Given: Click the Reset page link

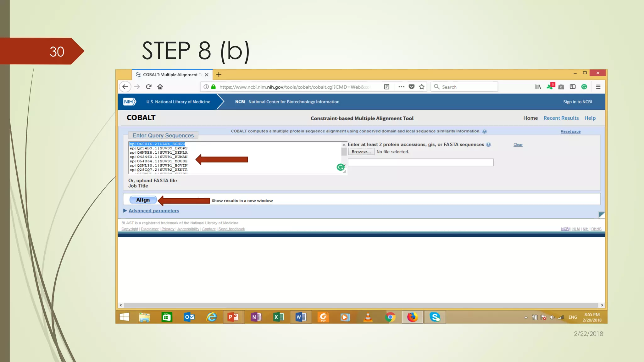Looking at the screenshot, I should coord(570,132).
